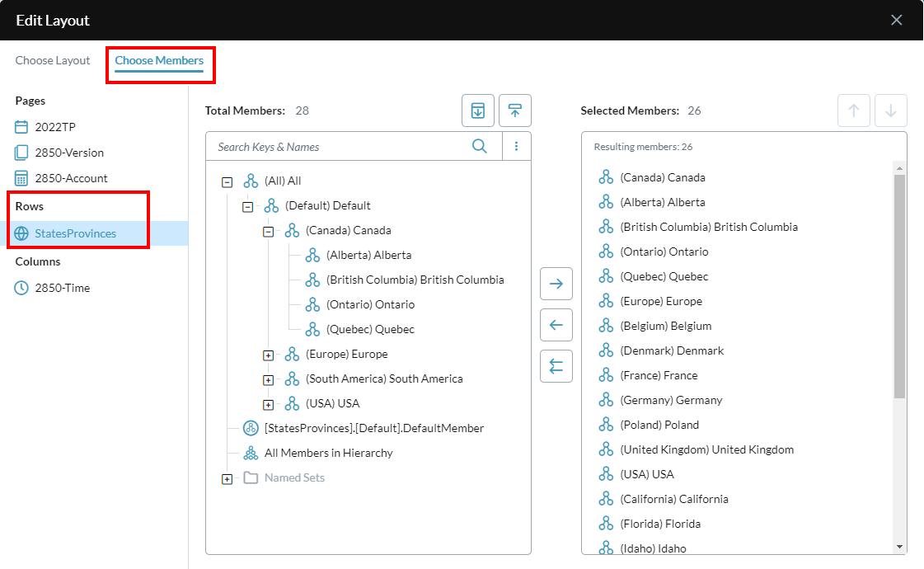Click the selected members list scrollbar
The image size is (924, 569).
pyautogui.click(x=899, y=286)
